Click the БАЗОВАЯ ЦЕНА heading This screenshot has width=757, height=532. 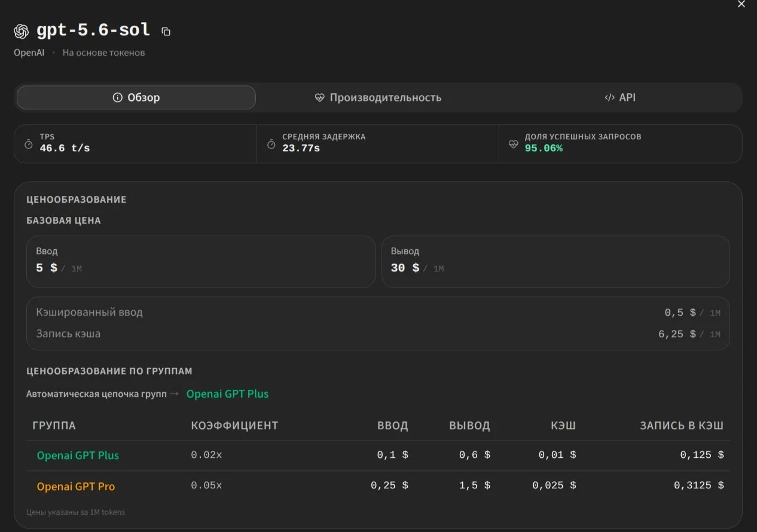(x=63, y=221)
